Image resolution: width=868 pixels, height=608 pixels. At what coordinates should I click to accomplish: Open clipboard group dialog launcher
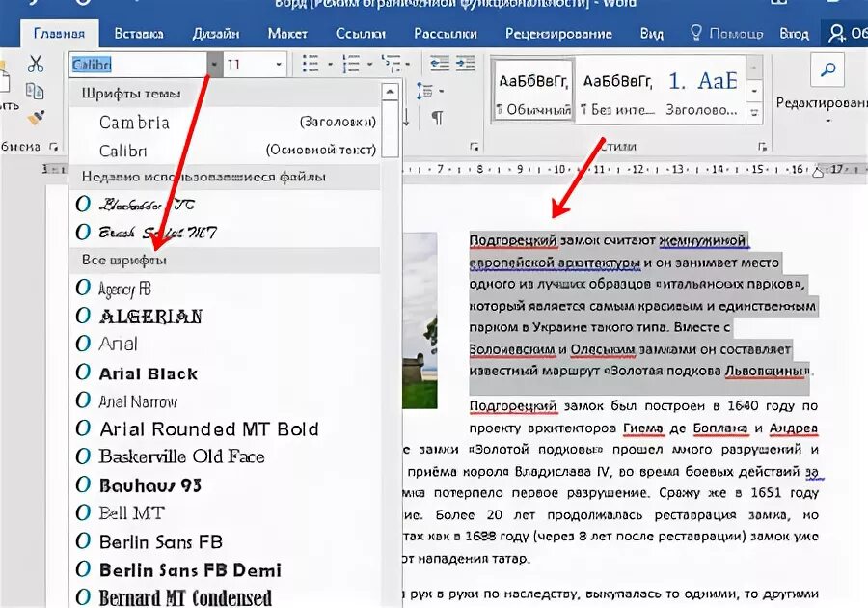pos(54,146)
